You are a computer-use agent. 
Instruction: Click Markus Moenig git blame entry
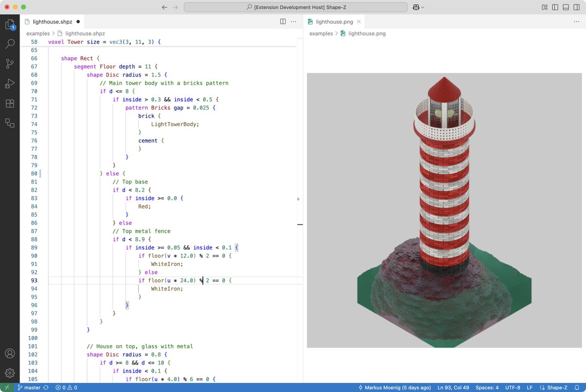395,388
